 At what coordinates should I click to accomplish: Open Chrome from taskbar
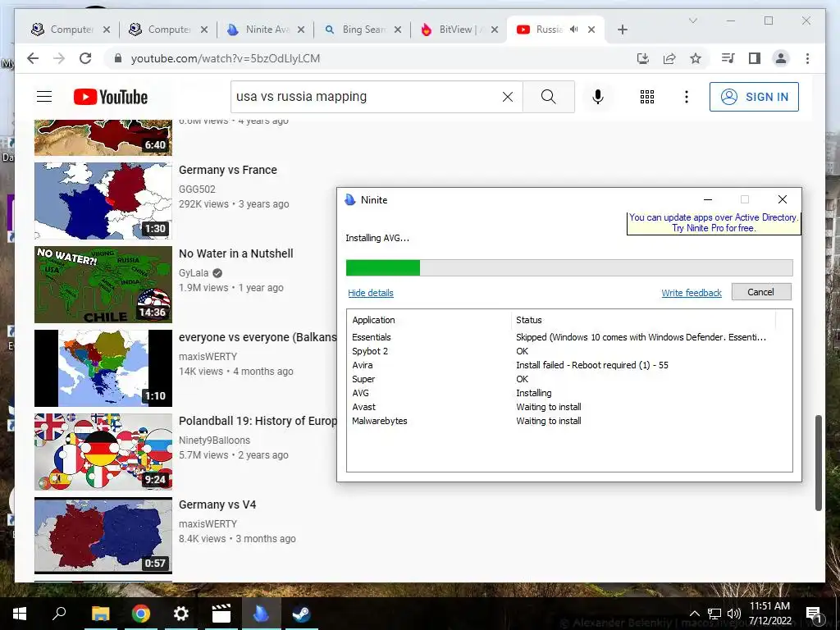point(141,614)
